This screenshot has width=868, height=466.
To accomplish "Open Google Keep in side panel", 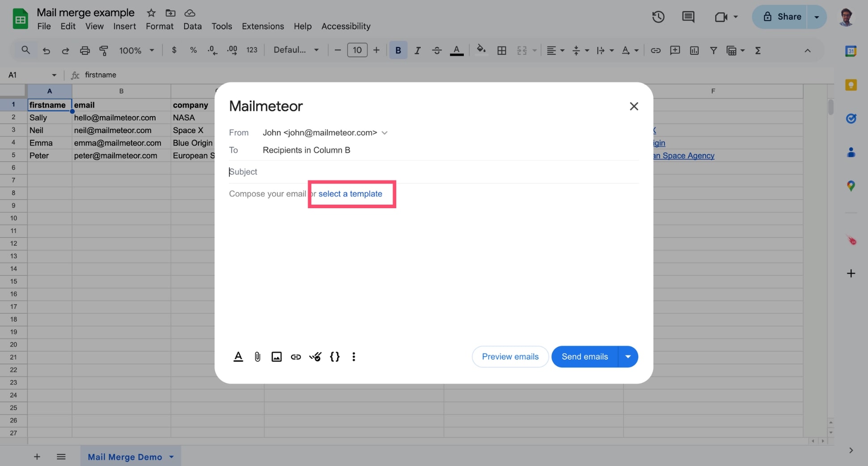I will click(851, 85).
